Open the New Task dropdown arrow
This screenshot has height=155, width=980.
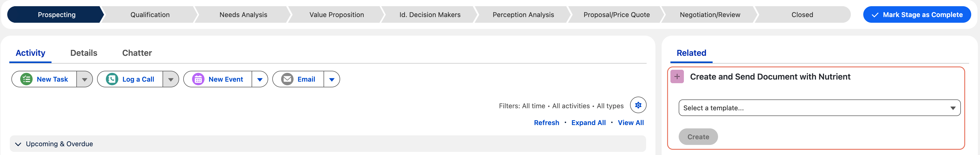[x=84, y=79]
